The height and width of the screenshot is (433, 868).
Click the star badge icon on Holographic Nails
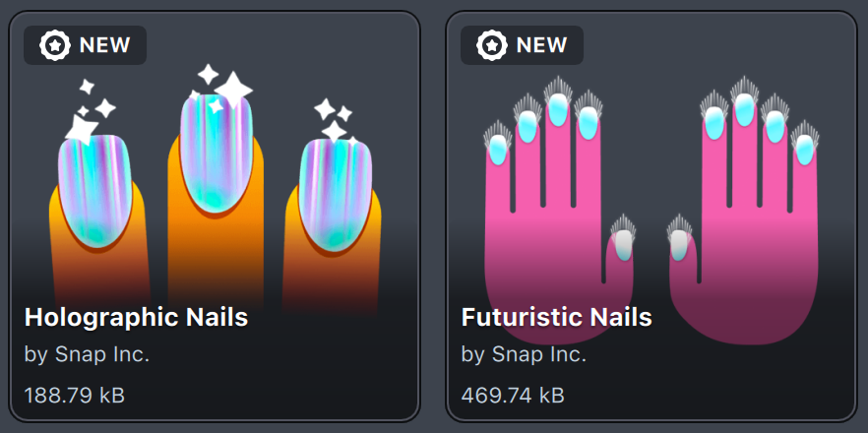click(x=55, y=45)
